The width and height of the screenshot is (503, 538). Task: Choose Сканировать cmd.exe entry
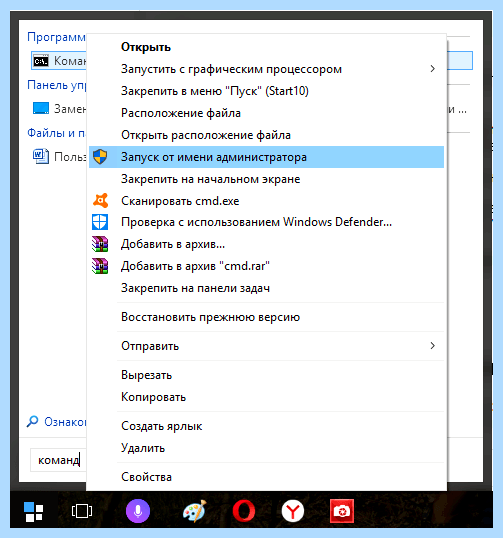point(266,201)
